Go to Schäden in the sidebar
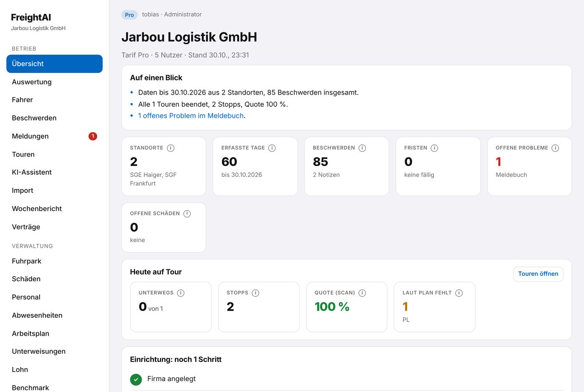The height and width of the screenshot is (392, 584). (x=55, y=279)
